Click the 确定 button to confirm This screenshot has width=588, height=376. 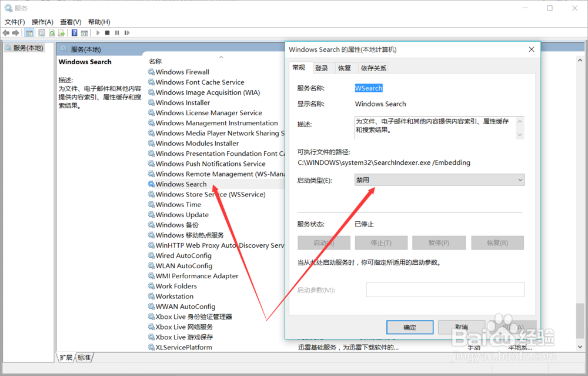point(409,327)
